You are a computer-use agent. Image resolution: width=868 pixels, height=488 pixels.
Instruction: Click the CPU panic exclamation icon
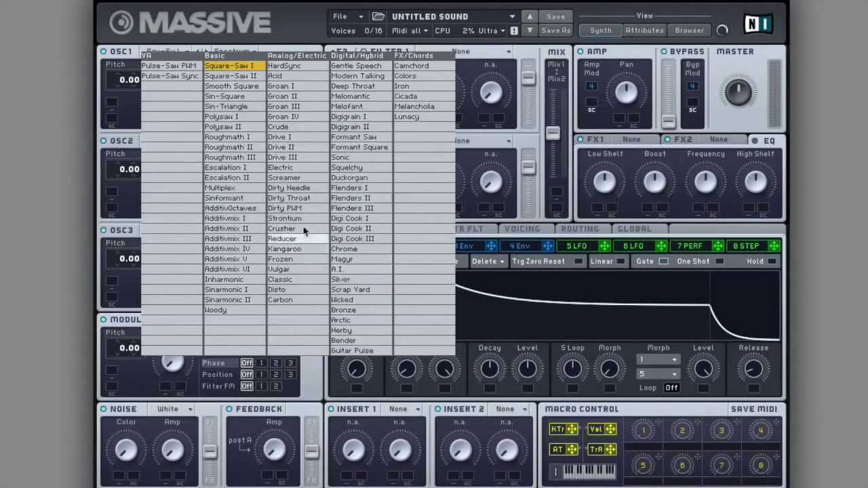[514, 30]
